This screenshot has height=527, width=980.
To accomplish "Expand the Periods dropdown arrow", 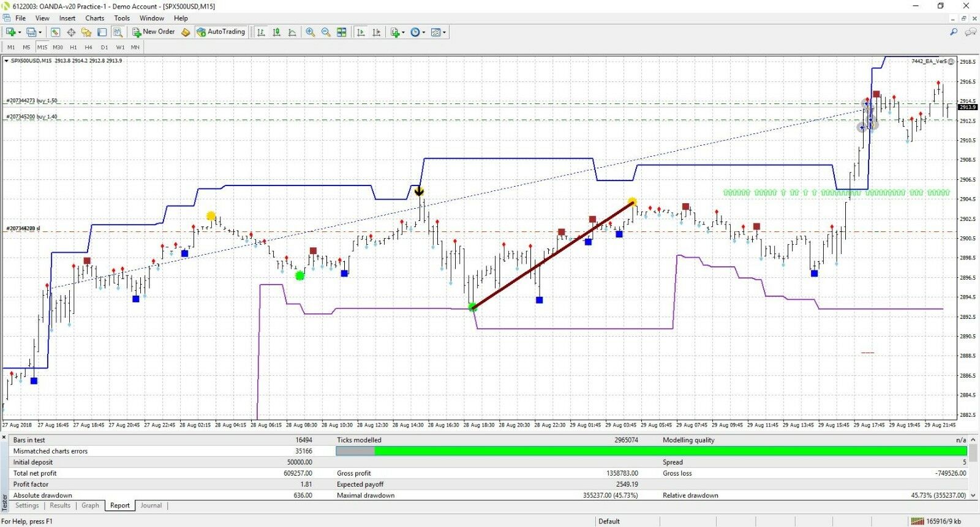I will 424,32.
